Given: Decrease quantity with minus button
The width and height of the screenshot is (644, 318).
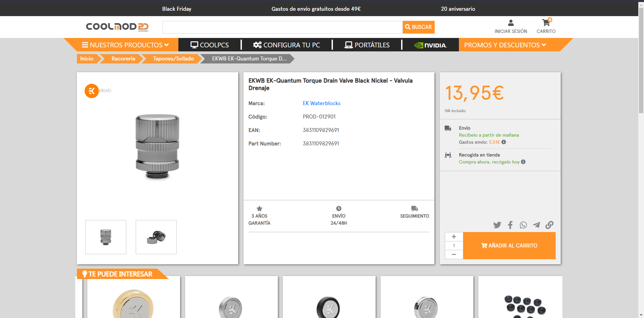Looking at the screenshot, I should pos(454,255).
